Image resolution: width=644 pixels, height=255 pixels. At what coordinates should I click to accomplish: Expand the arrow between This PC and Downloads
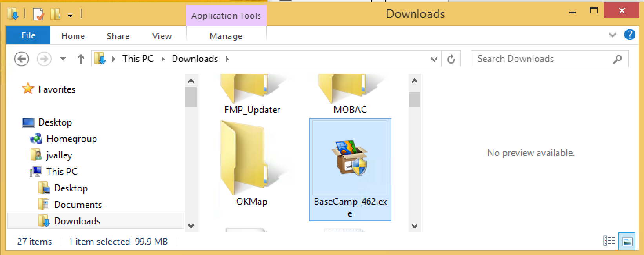click(163, 59)
